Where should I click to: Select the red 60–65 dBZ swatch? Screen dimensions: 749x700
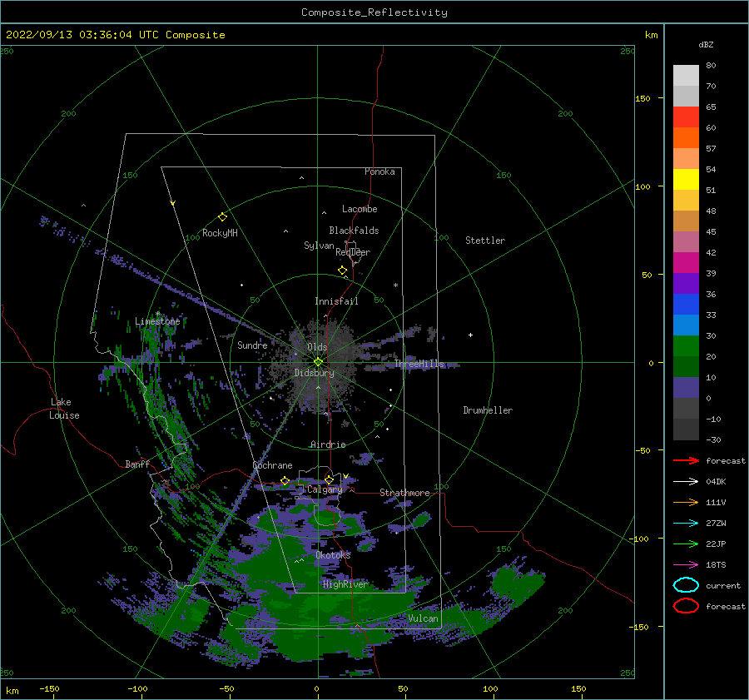pos(686,117)
